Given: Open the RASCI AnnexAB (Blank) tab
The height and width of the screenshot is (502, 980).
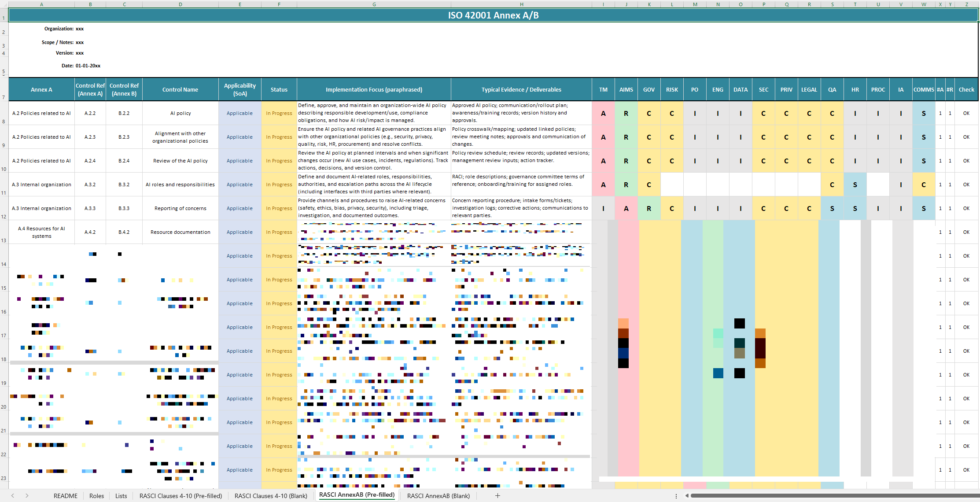Looking at the screenshot, I should click(438, 496).
